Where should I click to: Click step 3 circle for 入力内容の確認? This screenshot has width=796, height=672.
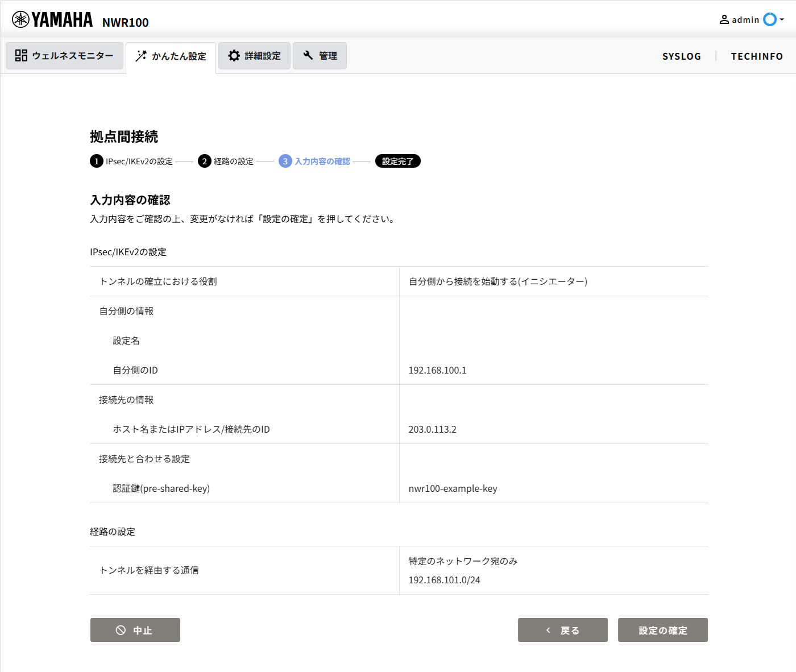click(285, 161)
